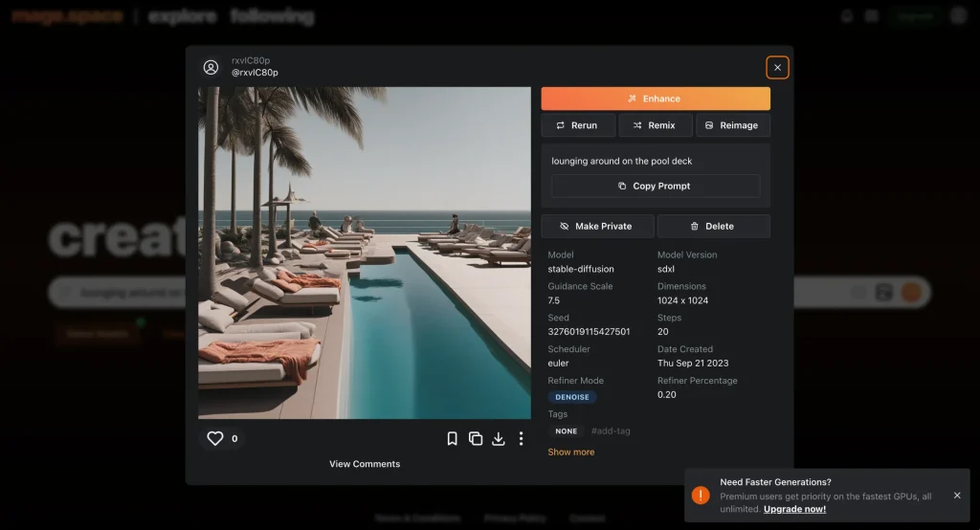The image size is (980, 530).
Task: Copy the prompt text
Action: [x=656, y=186]
